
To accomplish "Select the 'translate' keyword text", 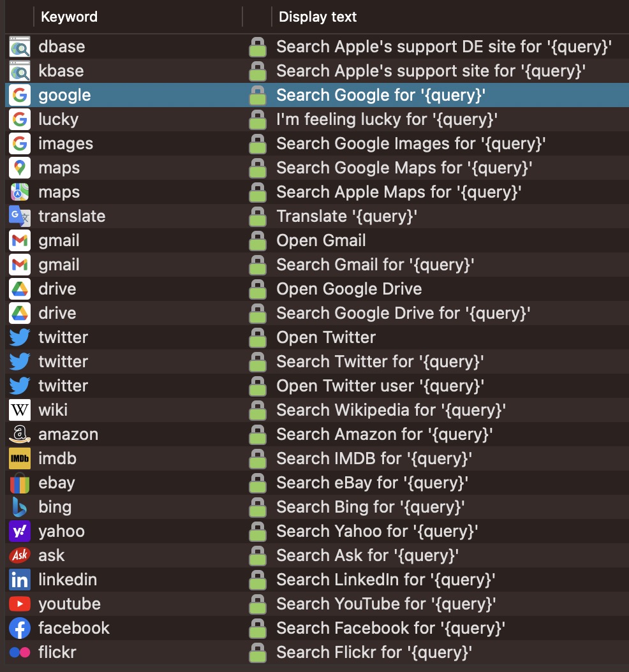I will [x=72, y=216].
